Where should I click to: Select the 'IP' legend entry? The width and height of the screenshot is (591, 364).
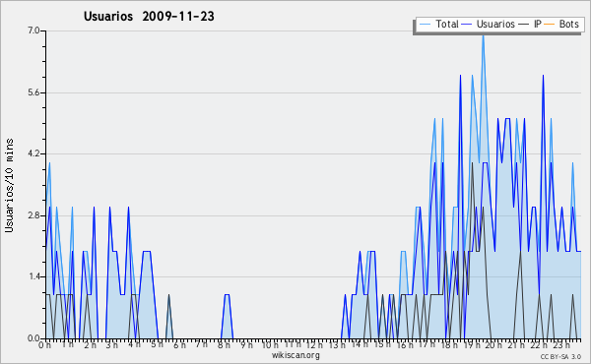530,25
